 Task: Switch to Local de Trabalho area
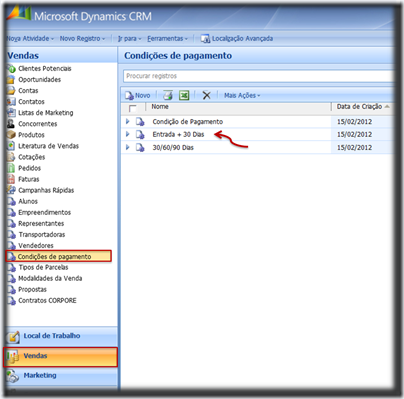coord(61,337)
